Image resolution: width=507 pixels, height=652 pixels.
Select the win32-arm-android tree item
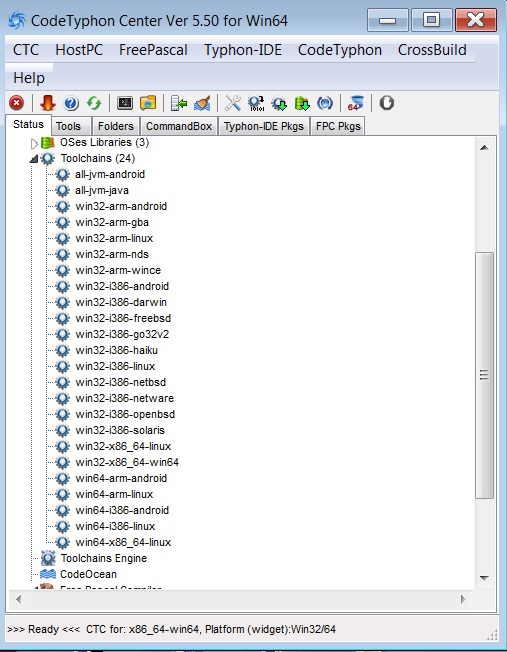pos(121,206)
